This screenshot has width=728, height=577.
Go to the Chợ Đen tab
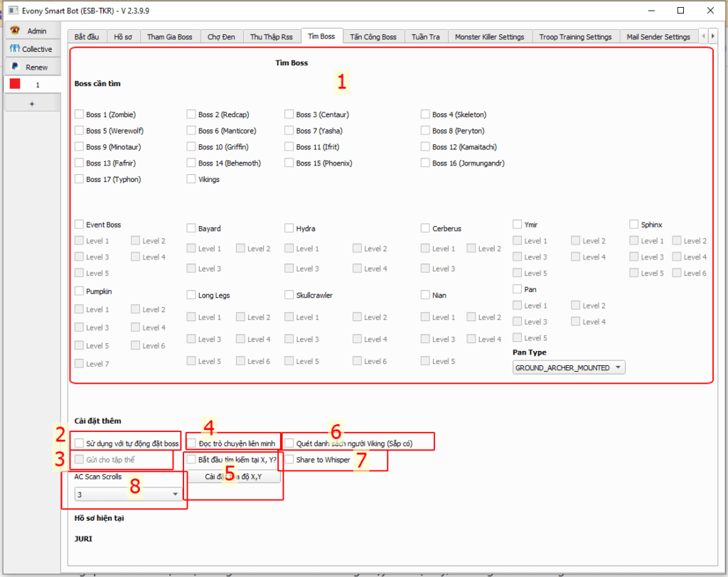(x=221, y=37)
